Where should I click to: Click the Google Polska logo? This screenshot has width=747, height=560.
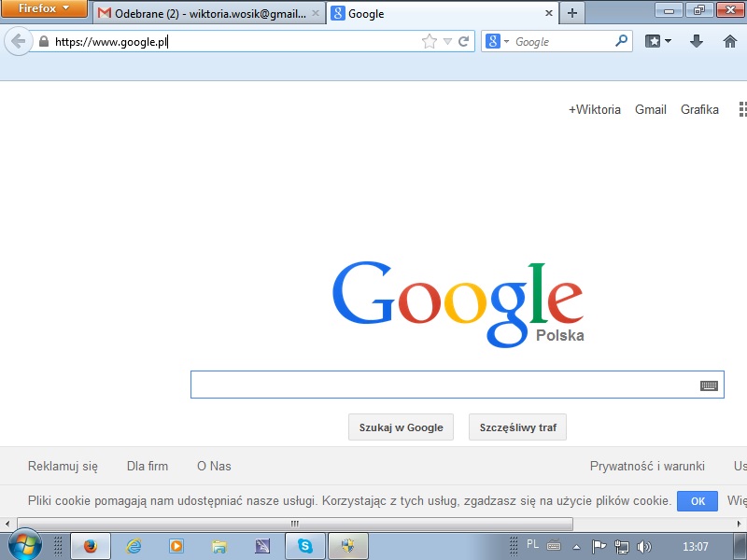click(458, 305)
